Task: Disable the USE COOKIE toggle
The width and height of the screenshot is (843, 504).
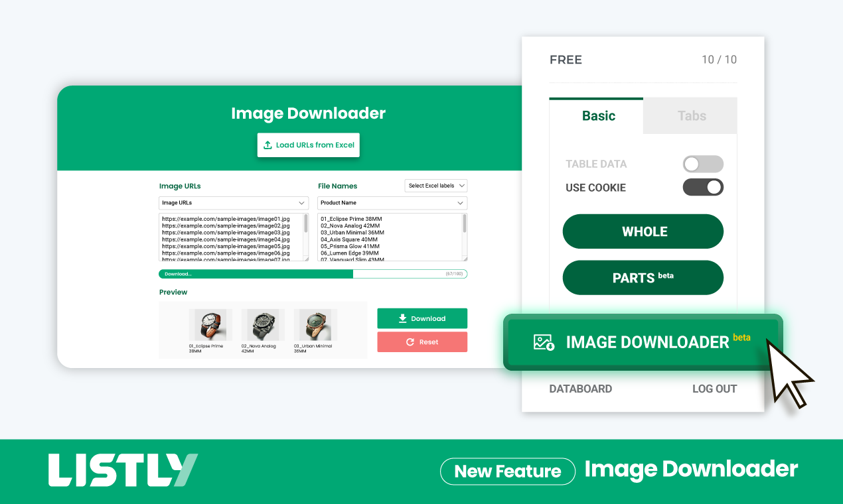Action: click(703, 187)
